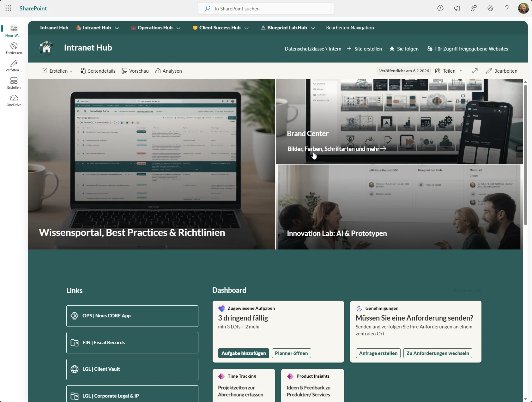Image resolution: width=532 pixels, height=402 pixels.
Task: Open the app launcher waffle icon
Action: coord(8,9)
